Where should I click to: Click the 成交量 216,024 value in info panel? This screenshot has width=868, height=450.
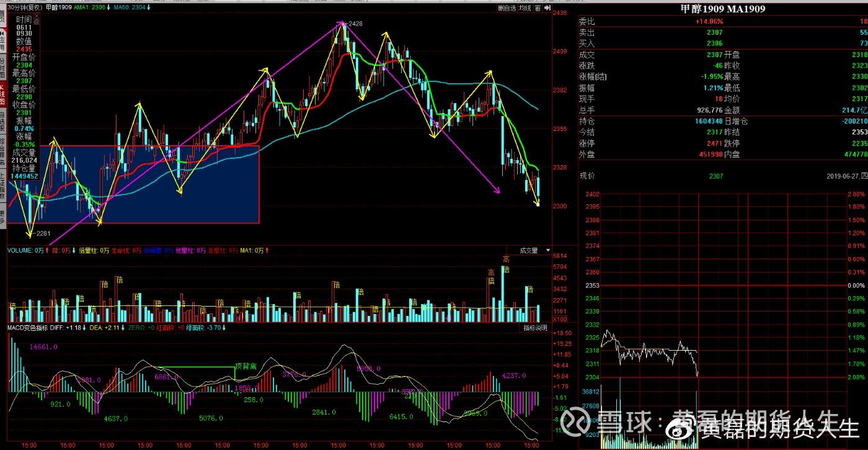click(25, 160)
